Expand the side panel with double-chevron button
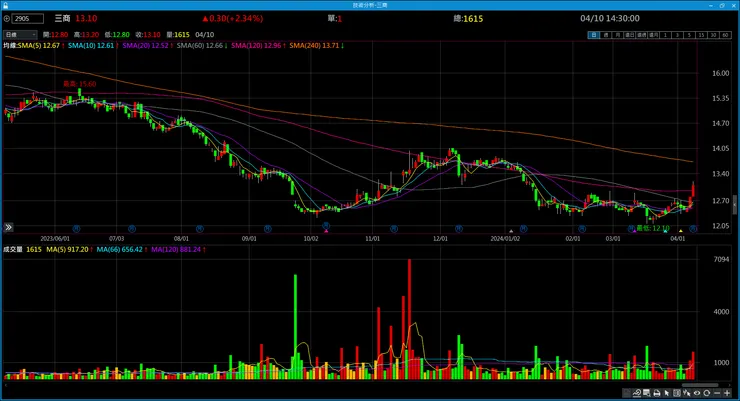The height and width of the screenshot is (401, 740). click(8, 227)
